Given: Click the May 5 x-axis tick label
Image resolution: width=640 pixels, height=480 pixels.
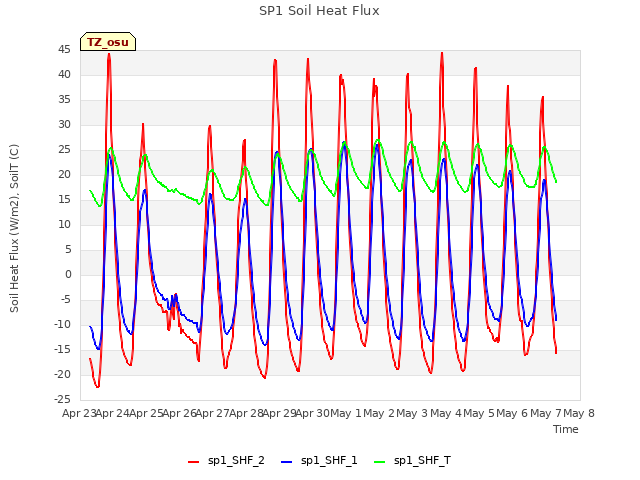Looking at the screenshot, I should [479, 413].
